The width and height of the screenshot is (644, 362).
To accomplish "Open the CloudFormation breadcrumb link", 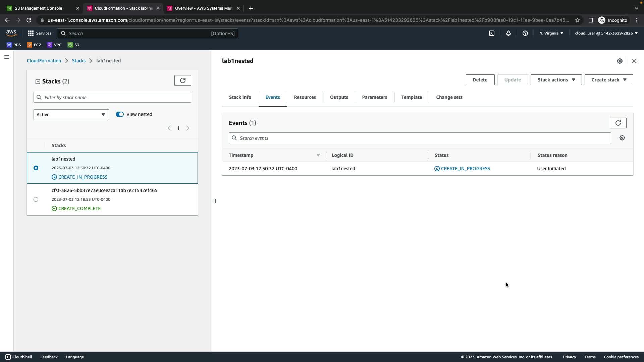I will pyautogui.click(x=44, y=61).
